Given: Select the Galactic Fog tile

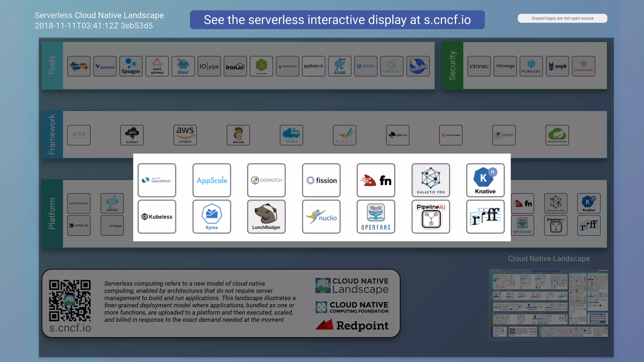Looking at the screenshot, I should 430,180.
